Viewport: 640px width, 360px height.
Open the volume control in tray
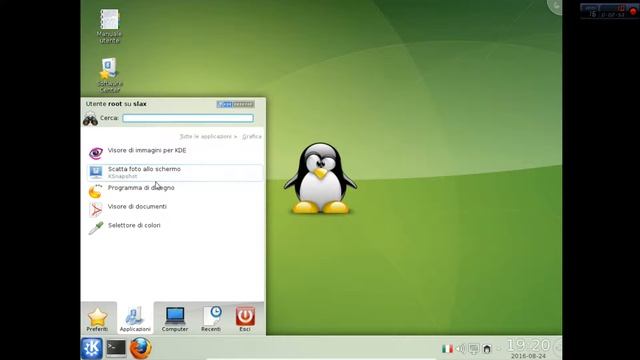pyautogui.click(x=460, y=349)
